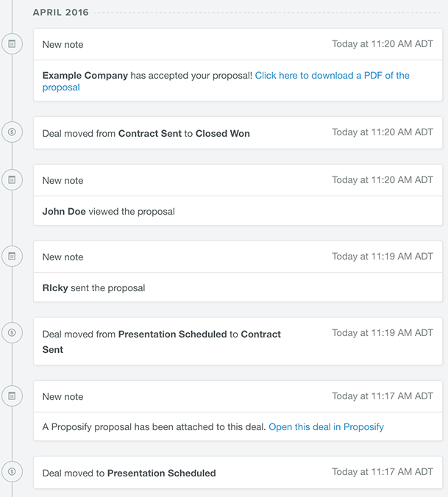Click the top 'New note' header at 11:20 AM

click(238, 44)
